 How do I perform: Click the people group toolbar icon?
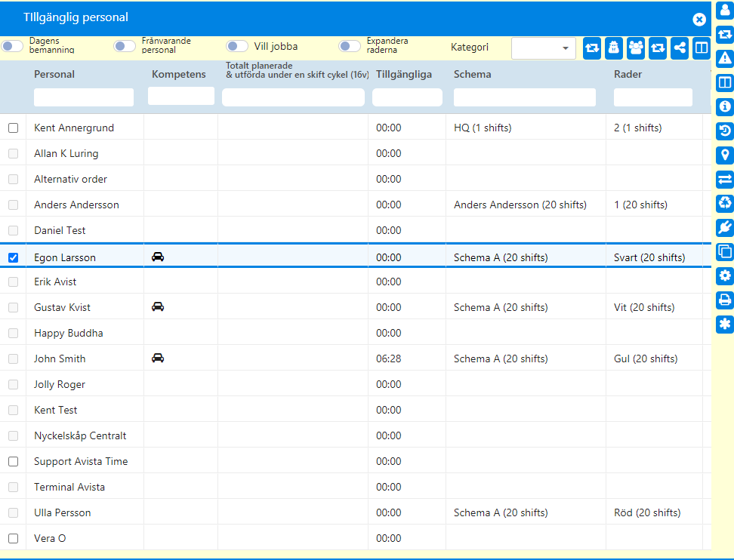(636, 48)
